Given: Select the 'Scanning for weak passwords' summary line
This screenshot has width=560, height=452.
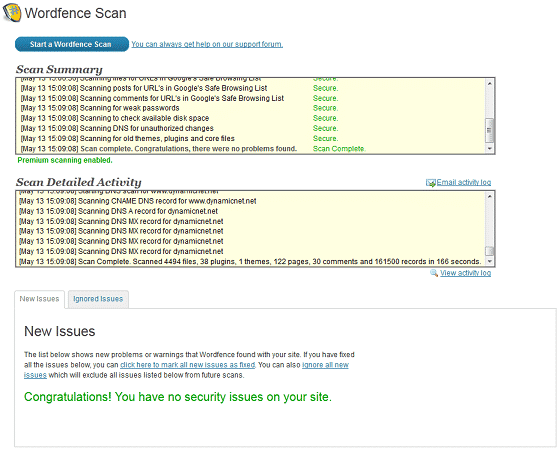Looking at the screenshot, I should coord(100,108).
